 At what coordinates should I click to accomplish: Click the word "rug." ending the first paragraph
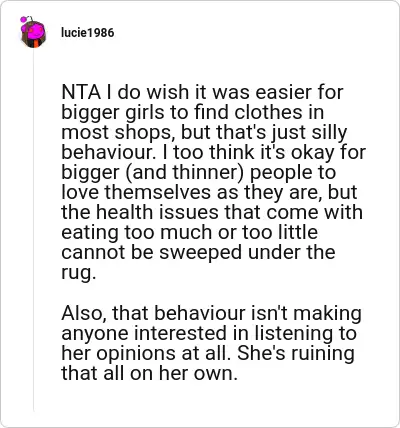(78, 273)
